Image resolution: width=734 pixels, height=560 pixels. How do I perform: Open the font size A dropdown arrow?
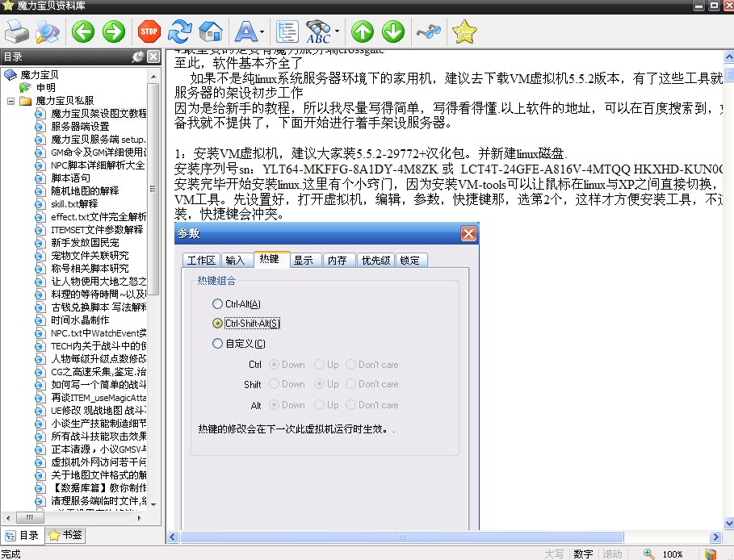click(262, 33)
